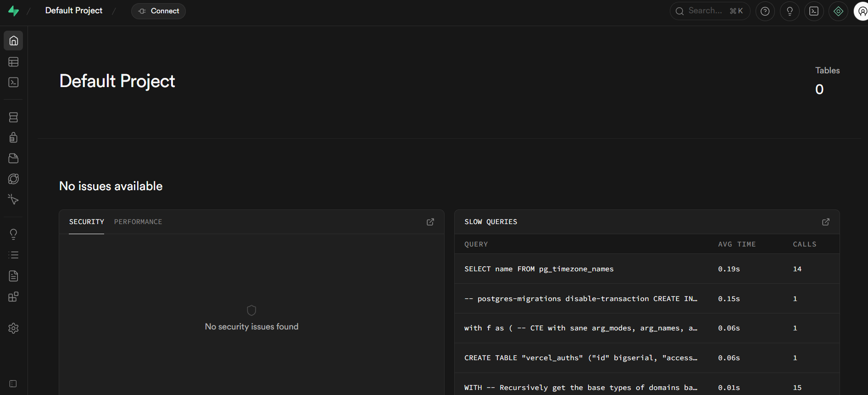The width and height of the screenshot is (868, 395).
Task: Open Slow Queries external link icon
Action: [826, 222]
